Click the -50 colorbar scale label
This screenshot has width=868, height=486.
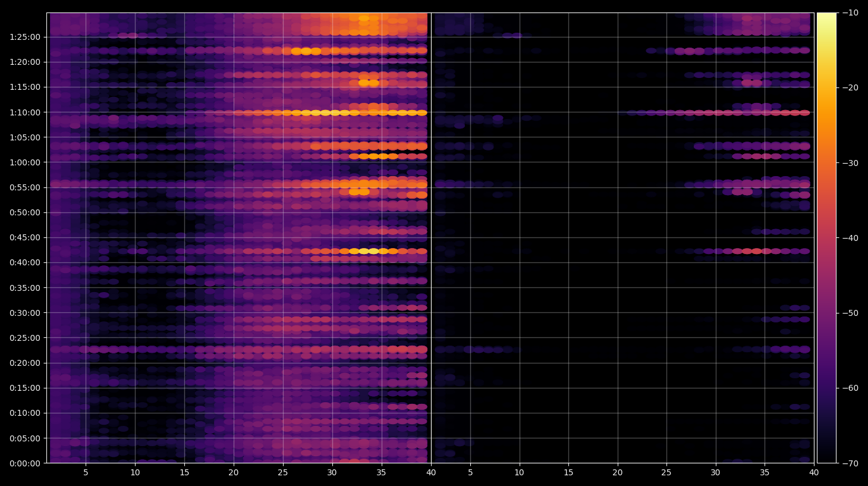tap(851, 313)
